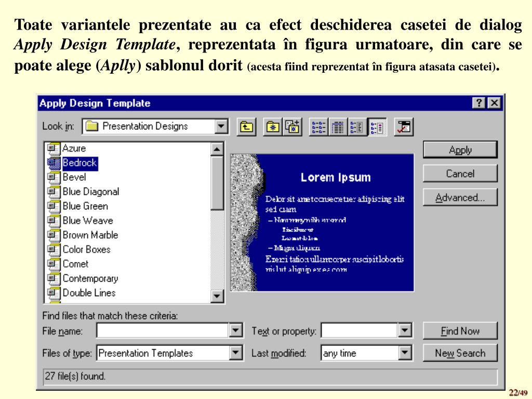Select the Brown Marble template name
This screenshot has height=399, width=532.
click(x=90, y=235)
